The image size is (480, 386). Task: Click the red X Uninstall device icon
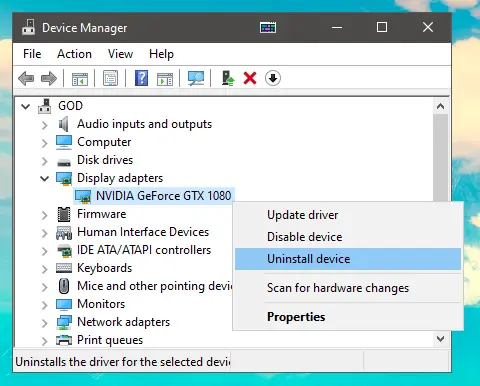coord(250,79)
